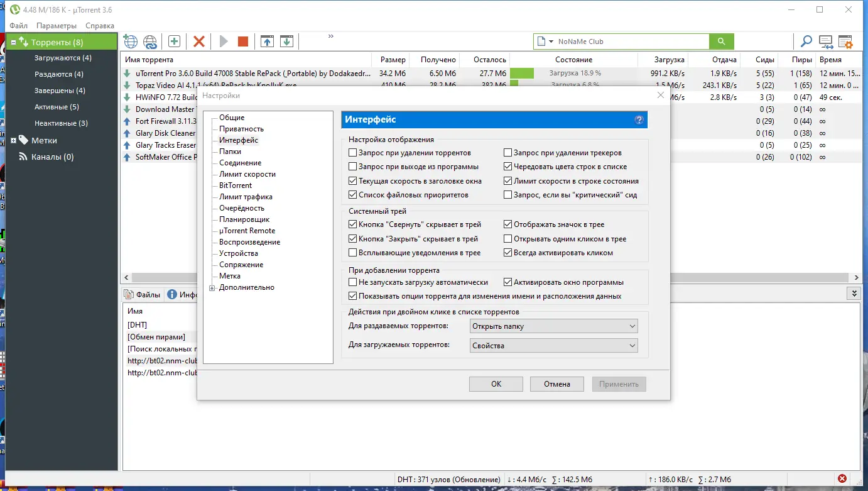Click the Add Torrent globe-plus toolbar icon
868x491 pixels.
click(131, 41)
